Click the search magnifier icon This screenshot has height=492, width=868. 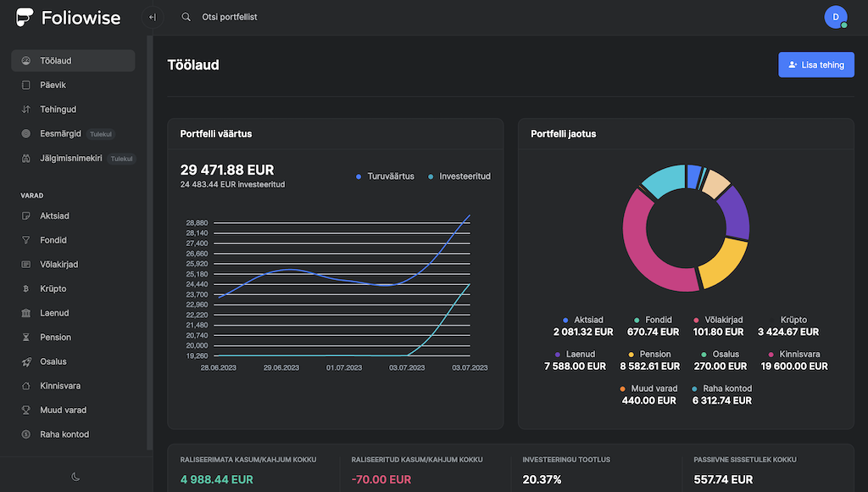pyautogui.click(x=186, y=17)
